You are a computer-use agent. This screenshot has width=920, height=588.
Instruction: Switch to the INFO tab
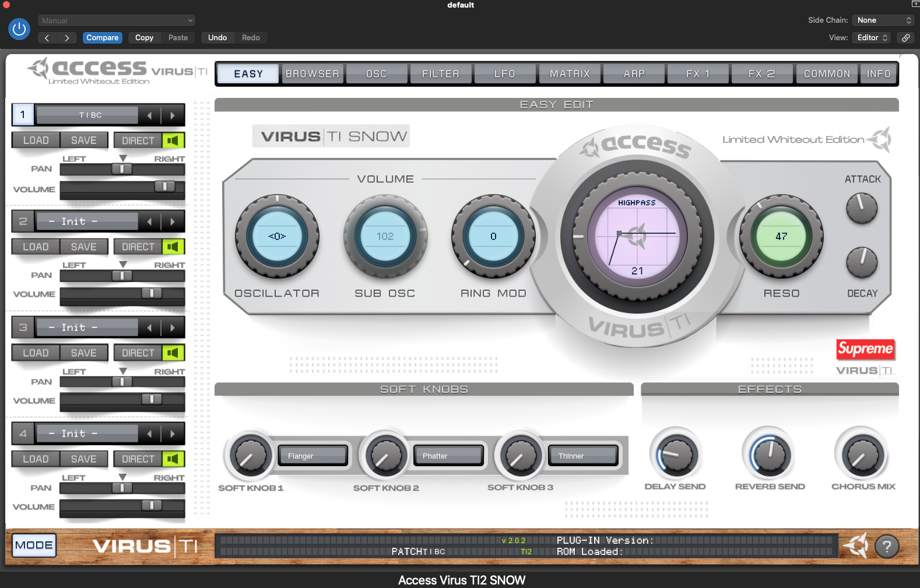[x=879, y=74]
